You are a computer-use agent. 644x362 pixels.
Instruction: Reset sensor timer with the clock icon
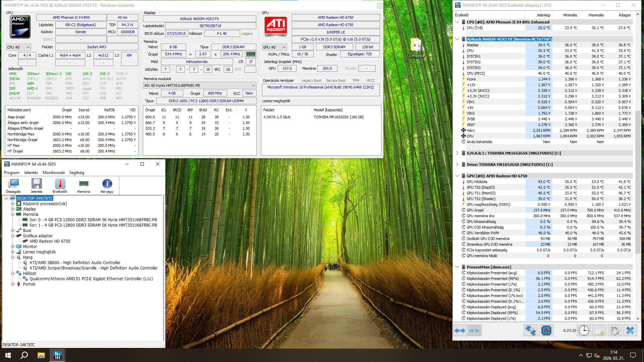584,330
